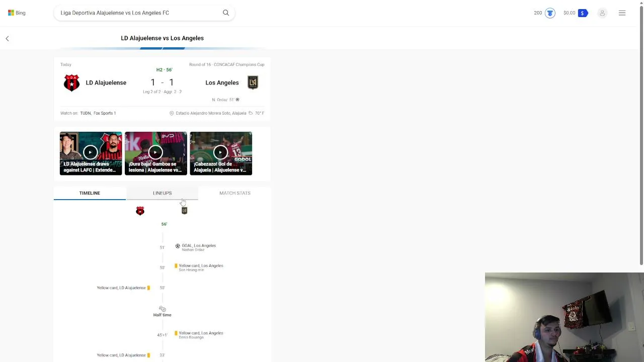Click Son Heung-min's yellow card icon
The height and width of the screenshot is (362, 644).
(176, 265)
